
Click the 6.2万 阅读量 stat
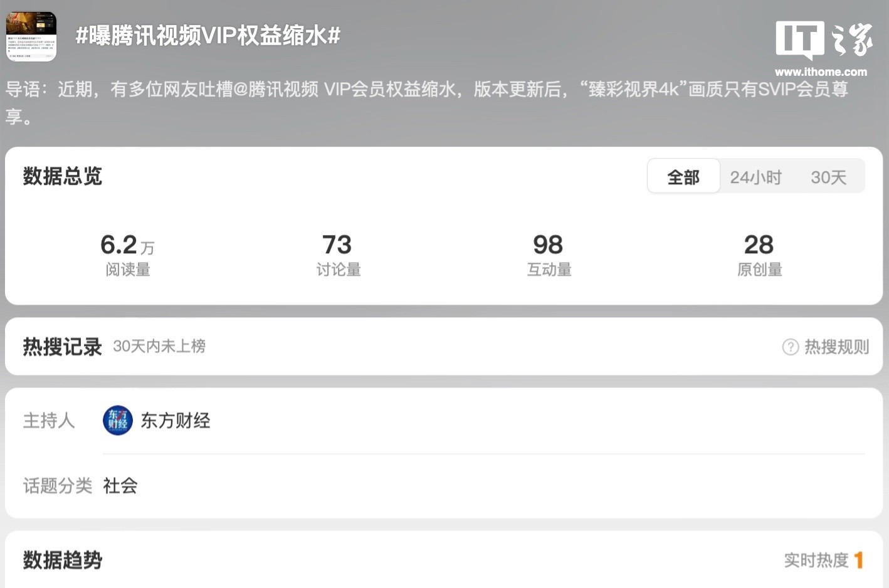pos(127,255)
